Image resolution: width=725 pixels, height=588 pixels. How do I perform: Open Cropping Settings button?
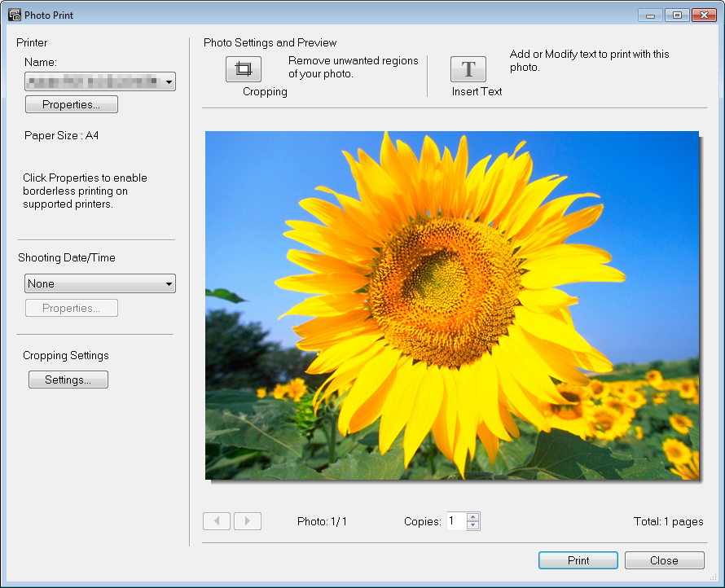68,380
